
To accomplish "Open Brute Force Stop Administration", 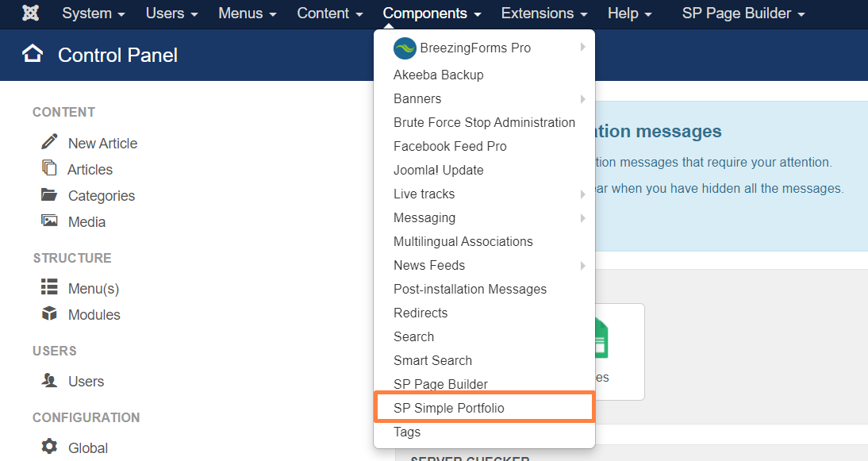I will pos(484,122).
